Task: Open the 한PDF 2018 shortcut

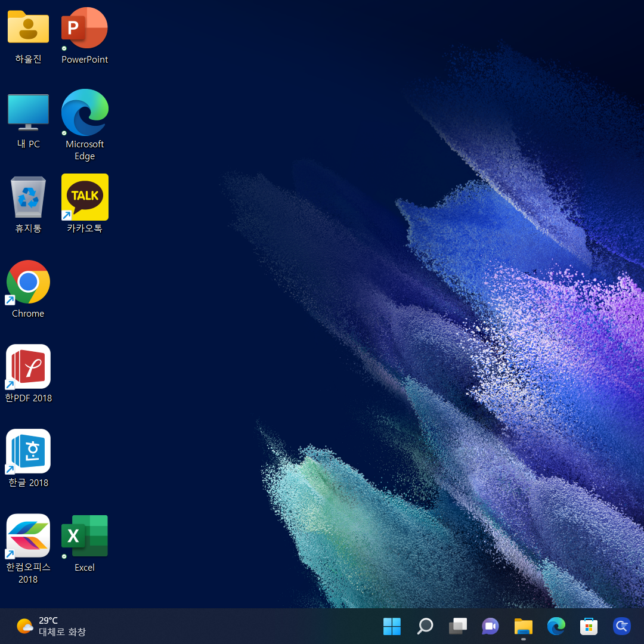Action: pos(28,366)
